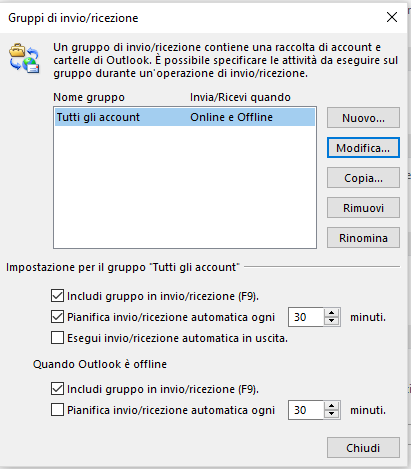Uncheck online Includi gruppo in invio/ricezione (F9)

(57, 296)
